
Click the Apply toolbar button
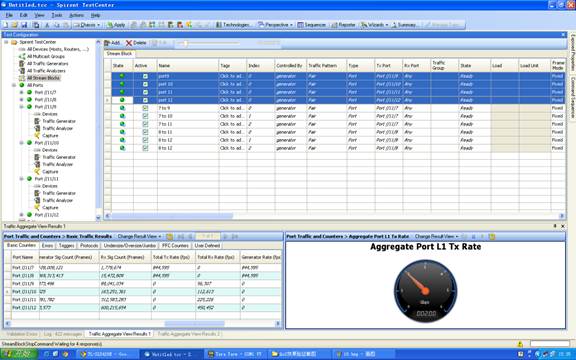tap(116, 25)
